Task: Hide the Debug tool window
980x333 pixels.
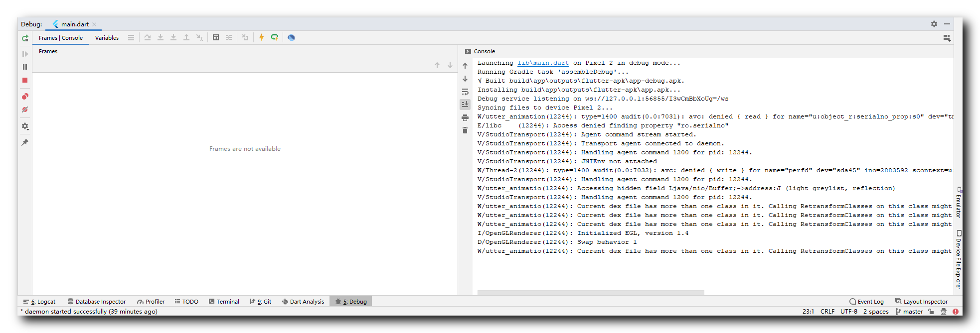Action: 947,24
